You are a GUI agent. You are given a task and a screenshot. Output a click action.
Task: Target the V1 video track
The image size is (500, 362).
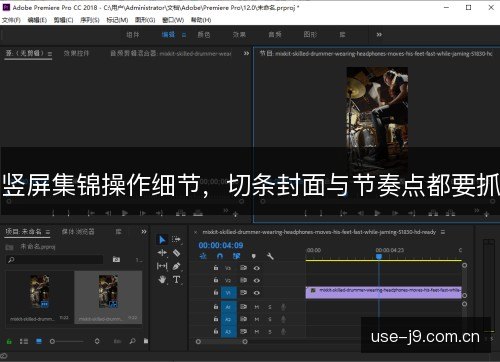tap(229, 293)
